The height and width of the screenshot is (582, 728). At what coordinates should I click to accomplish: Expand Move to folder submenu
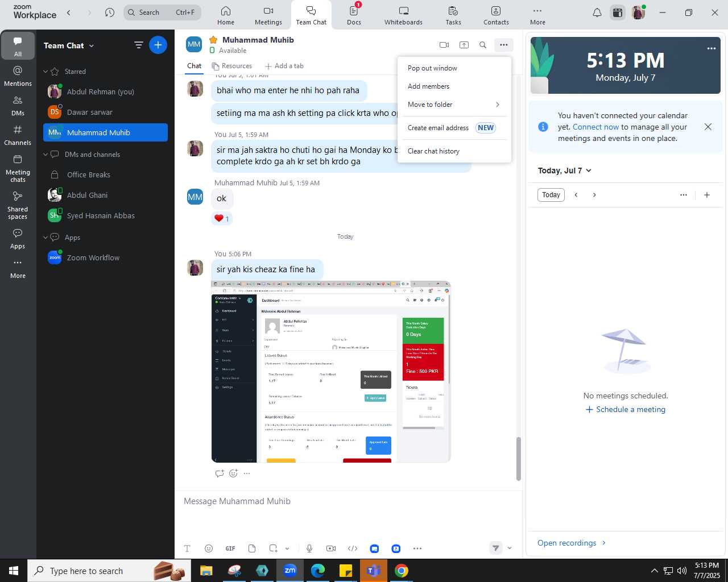(x=454, y=105)
